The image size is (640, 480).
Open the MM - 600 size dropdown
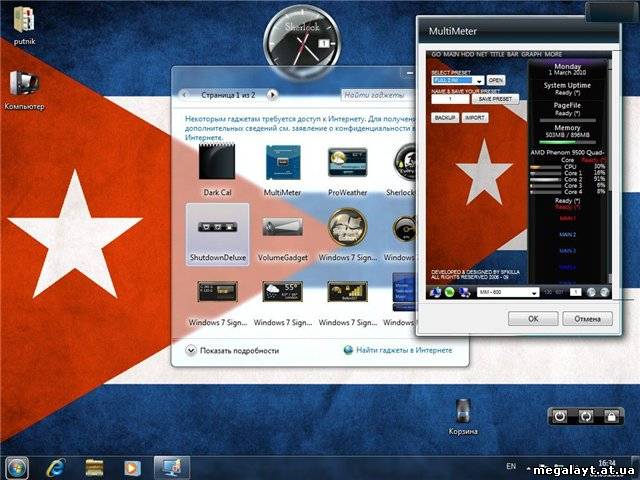pos(508,292)
